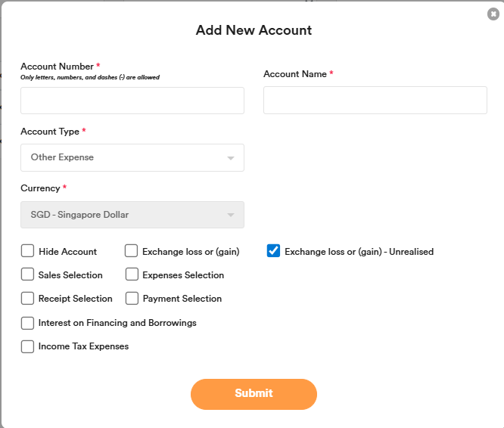Check the Sales Selection box

pyautogui.click(x=28, y=274)
